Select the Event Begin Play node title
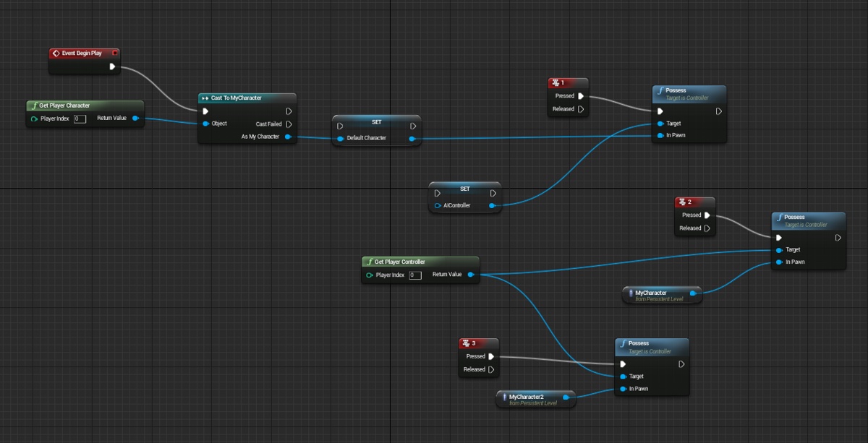Screen dimensions: 868x443 (x=82, y=53)
